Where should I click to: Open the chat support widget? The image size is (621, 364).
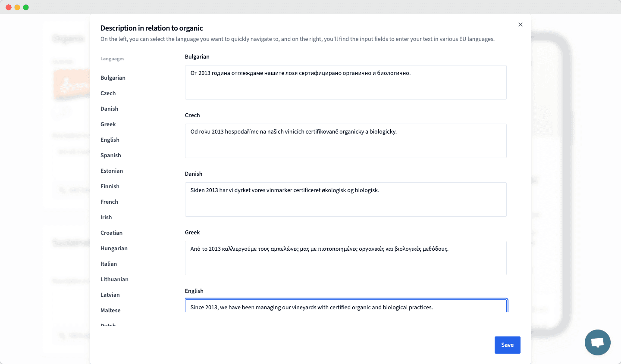598,342
